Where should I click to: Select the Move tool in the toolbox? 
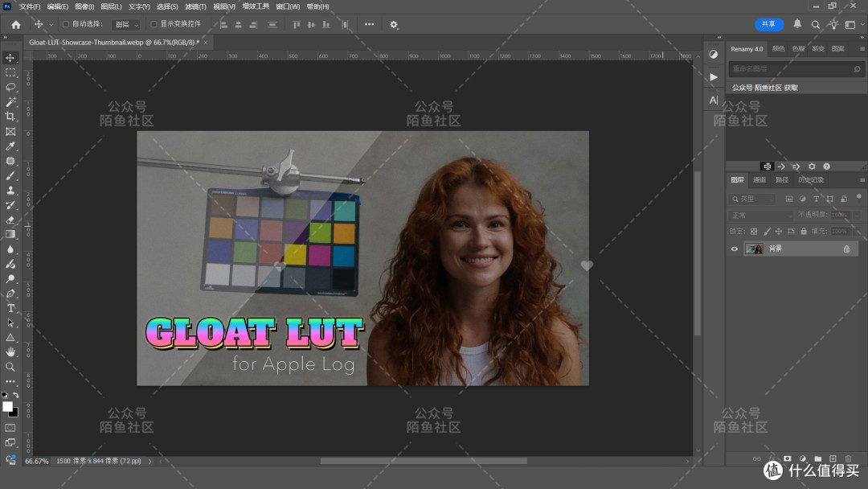10,58
